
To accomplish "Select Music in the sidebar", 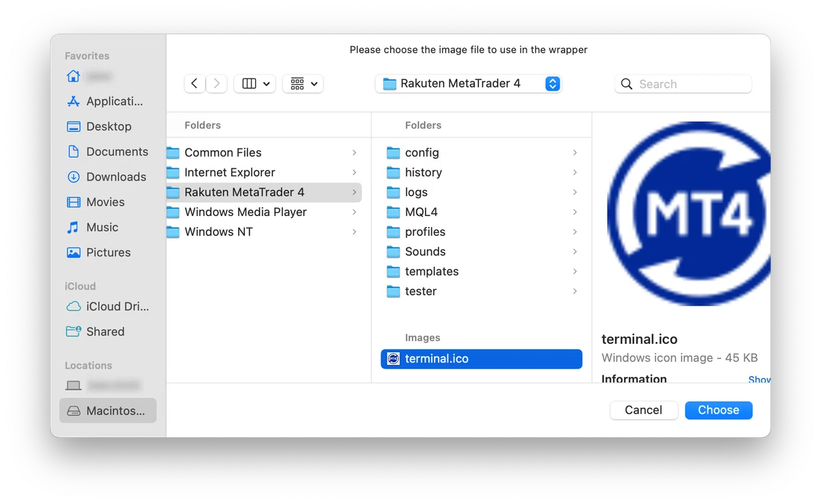I will 107,228.
